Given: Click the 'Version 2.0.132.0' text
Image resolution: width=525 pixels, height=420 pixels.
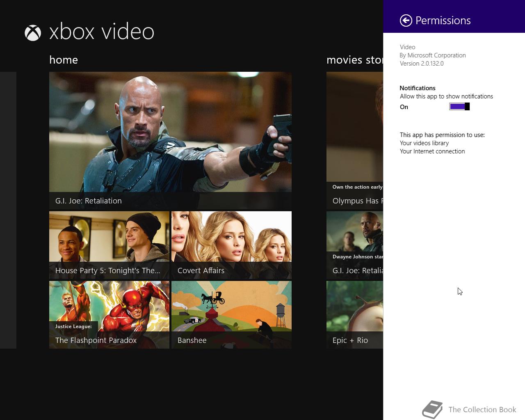Looking at the screenshot, I should (x=422, y=64).
